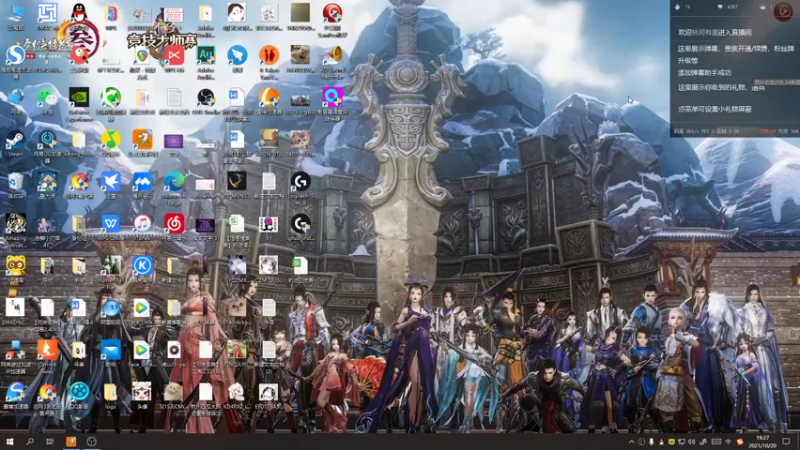Click the taskbar search magnifier
The height and width of the screenshot is (450, 800).
(30, 441)
